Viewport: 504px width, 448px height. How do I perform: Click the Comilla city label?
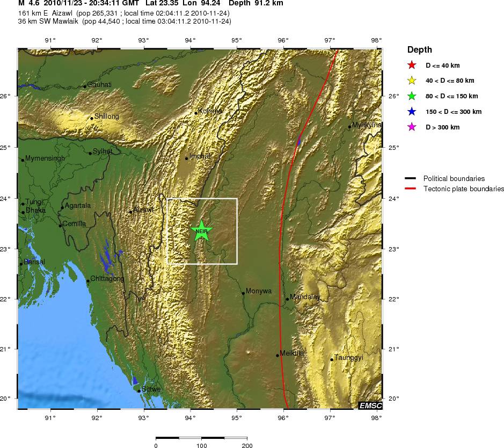pos(74,224)
